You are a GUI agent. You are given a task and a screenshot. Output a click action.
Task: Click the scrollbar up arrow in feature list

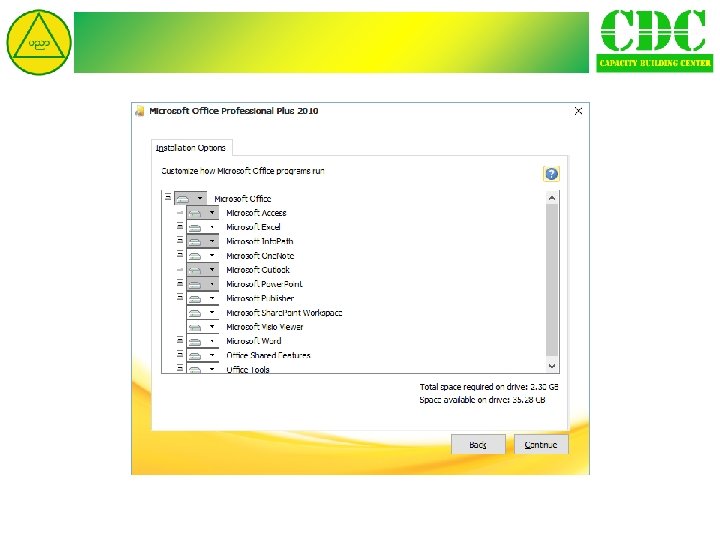point(552,198)
